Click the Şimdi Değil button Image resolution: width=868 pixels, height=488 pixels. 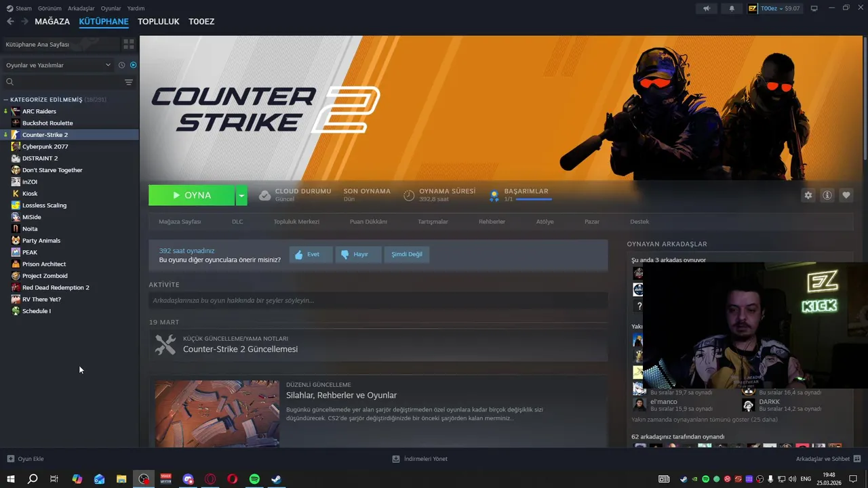pyautogui.click(x=407, y=254)
